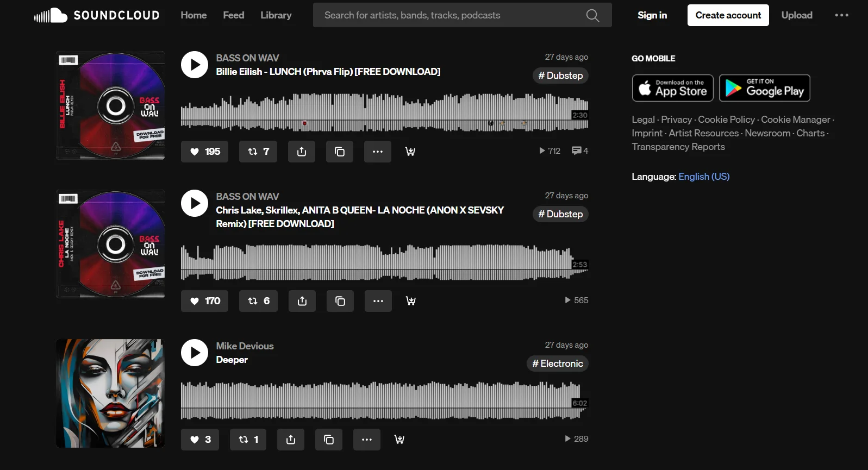The height and width of the screenshot is (470, 868).
Task: Open BASS ON WAV profile above LUNCH
Action: click(247, 58)
